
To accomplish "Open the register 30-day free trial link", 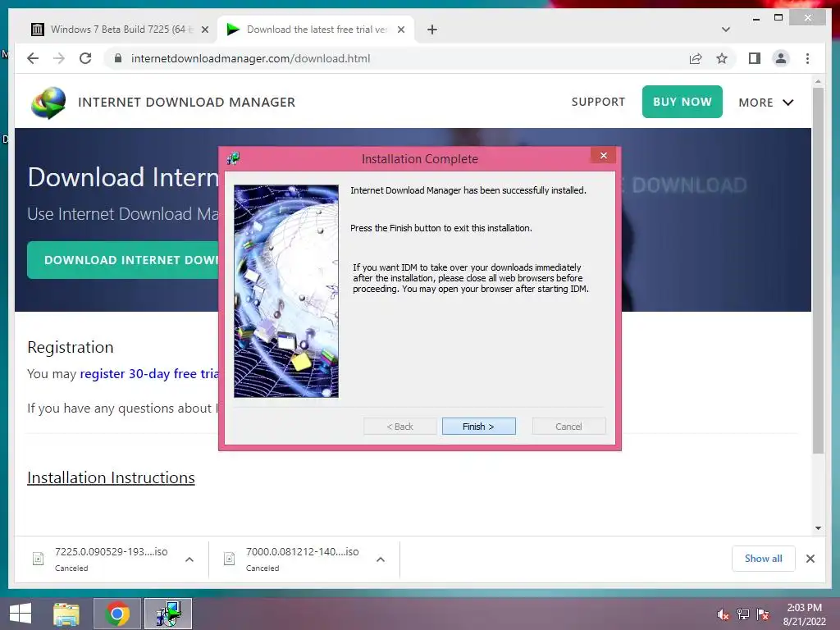I will click(149, 373).
